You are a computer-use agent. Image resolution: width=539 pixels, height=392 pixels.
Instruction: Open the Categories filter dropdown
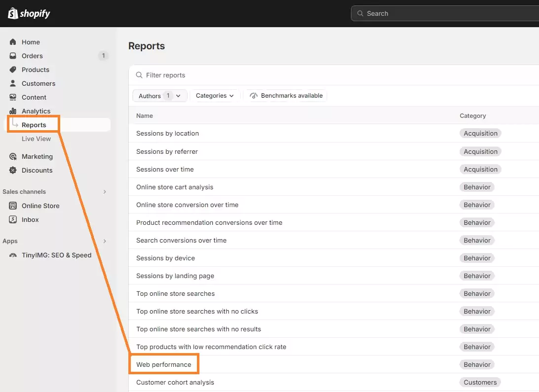[215, 95]
